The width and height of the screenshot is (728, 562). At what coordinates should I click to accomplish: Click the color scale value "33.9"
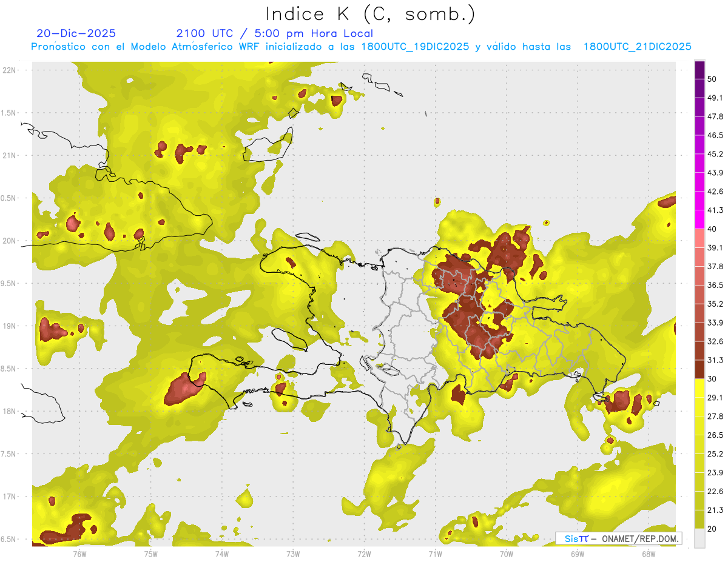(x=715, y=323)
